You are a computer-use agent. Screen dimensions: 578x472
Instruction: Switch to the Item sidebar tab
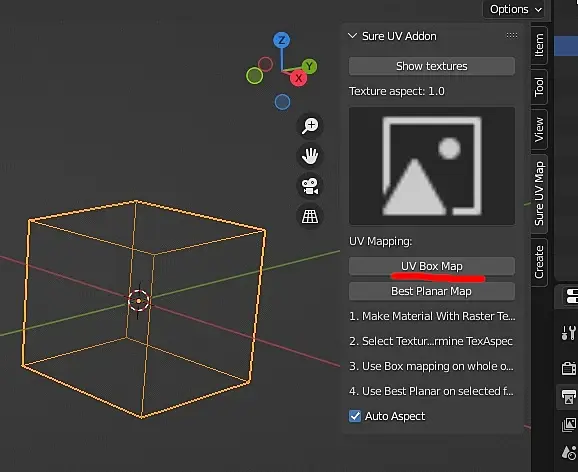pyautogui.click(x=539, y=45)
